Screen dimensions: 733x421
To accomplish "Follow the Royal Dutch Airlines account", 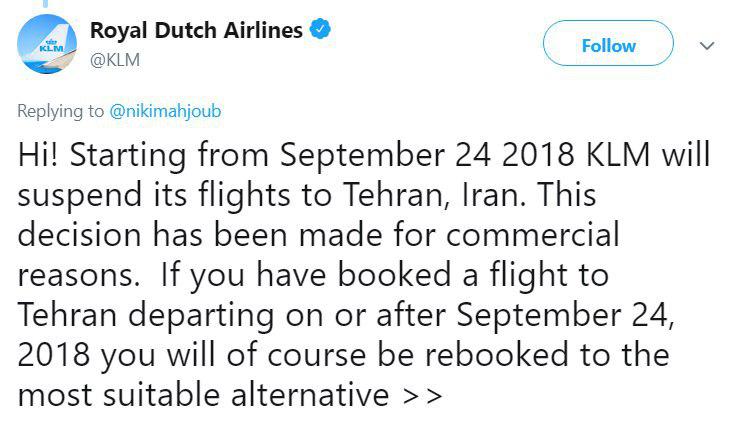I will 608,43.
